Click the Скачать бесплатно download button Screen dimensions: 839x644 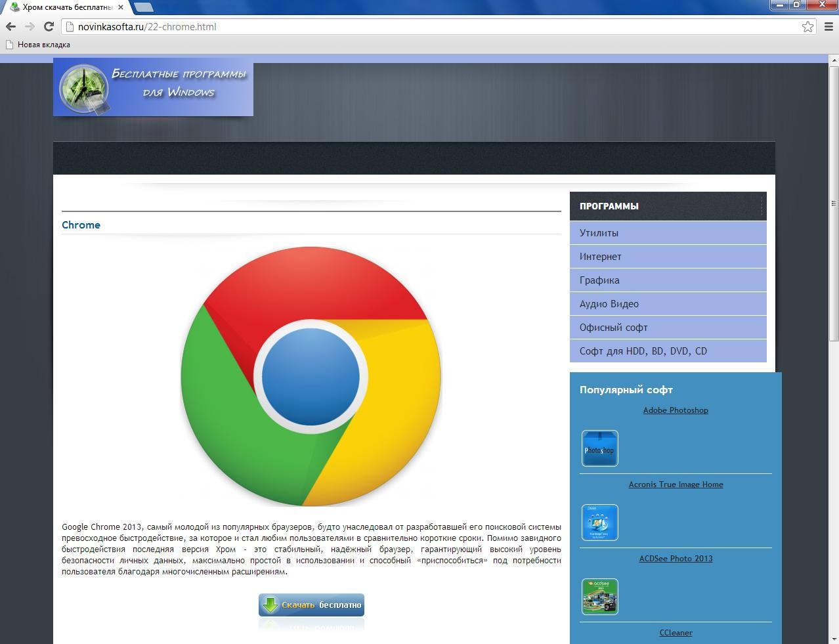[x=311, y=605]
